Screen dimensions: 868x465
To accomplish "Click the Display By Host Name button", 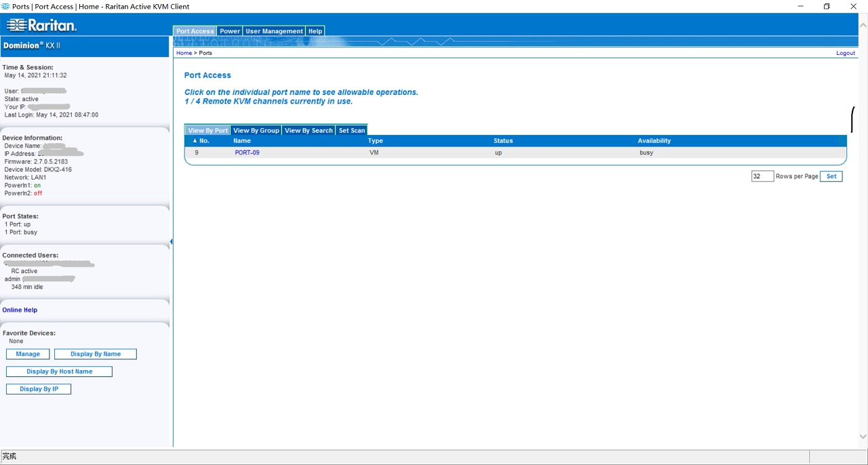I will coord(59,371).
